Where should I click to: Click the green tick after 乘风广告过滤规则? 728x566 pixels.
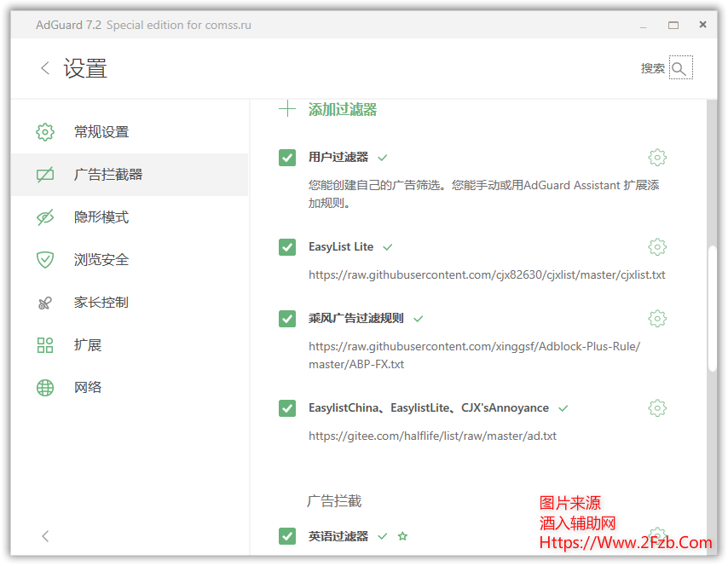[x=419, y=319]
